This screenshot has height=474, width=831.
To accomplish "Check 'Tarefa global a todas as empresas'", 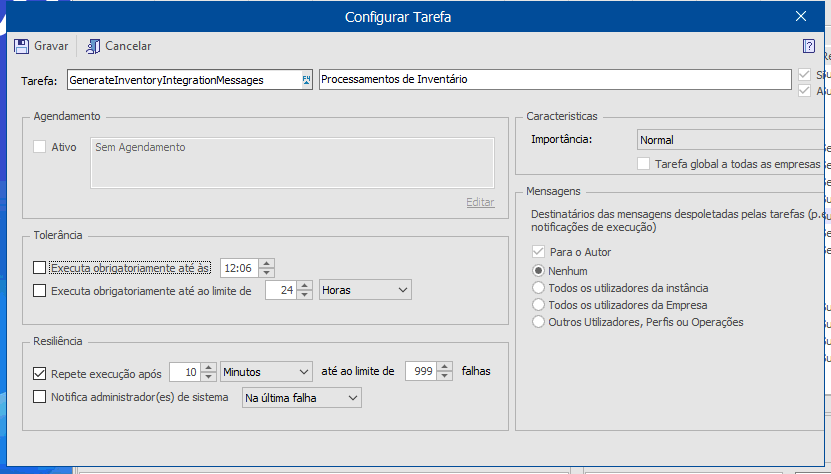I will [x=644, y=164].
